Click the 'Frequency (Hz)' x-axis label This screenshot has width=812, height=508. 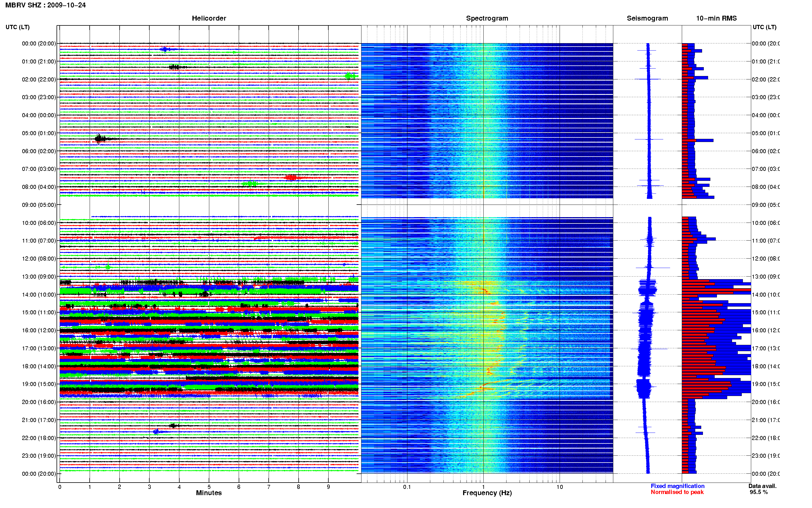(x=487, y=493)
